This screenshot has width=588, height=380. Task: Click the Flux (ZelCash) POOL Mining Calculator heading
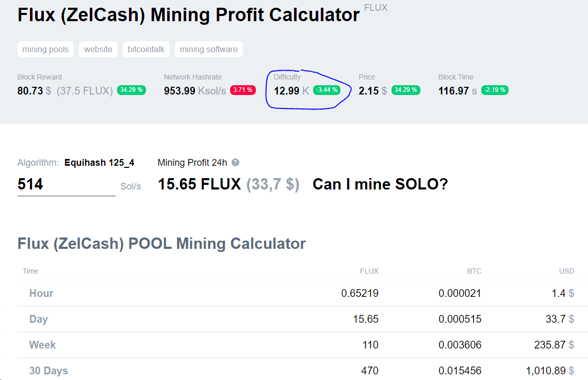(x=161, y=244)
